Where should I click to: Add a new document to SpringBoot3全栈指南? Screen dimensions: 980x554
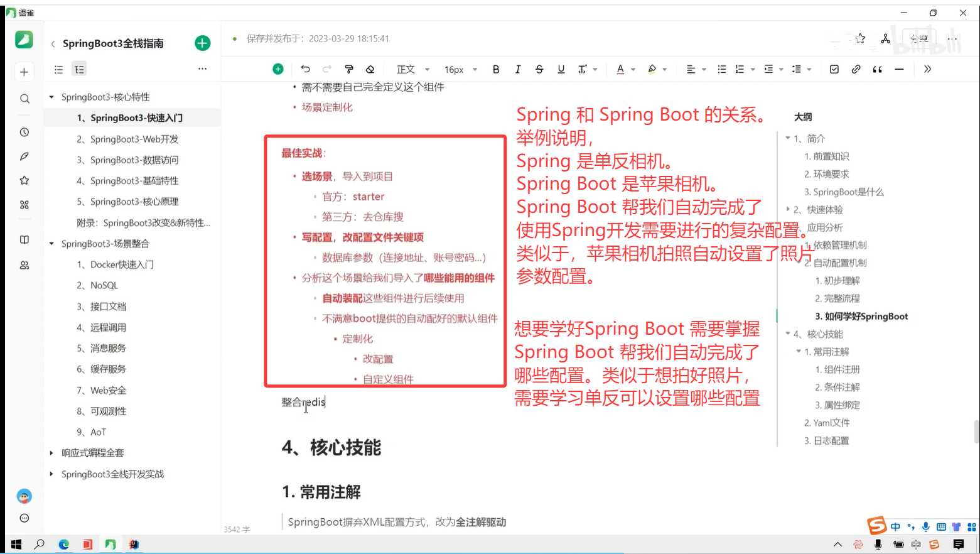tap(202, 43)
